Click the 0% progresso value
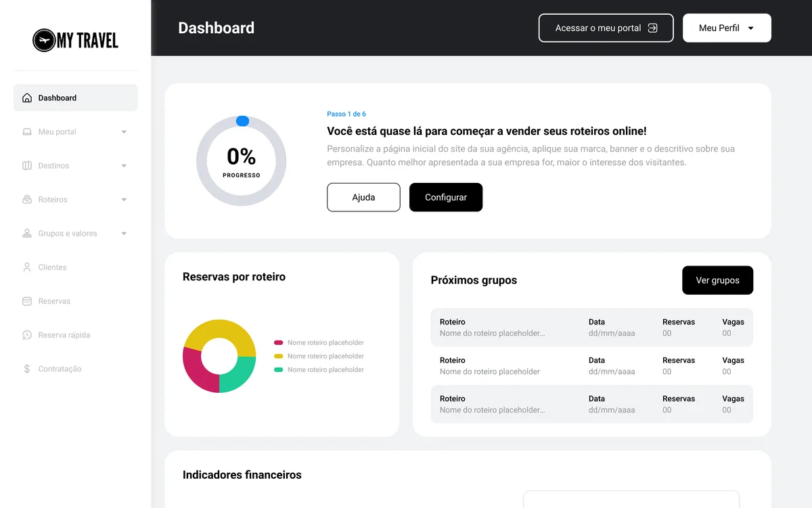This screenshot has width=812, height=508. pos(242,157)
